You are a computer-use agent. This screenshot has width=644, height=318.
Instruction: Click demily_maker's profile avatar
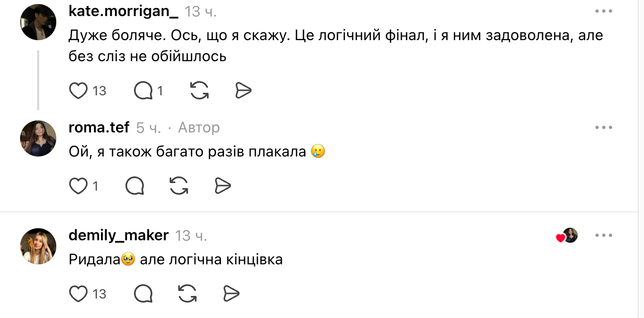[x=38, y=246]
